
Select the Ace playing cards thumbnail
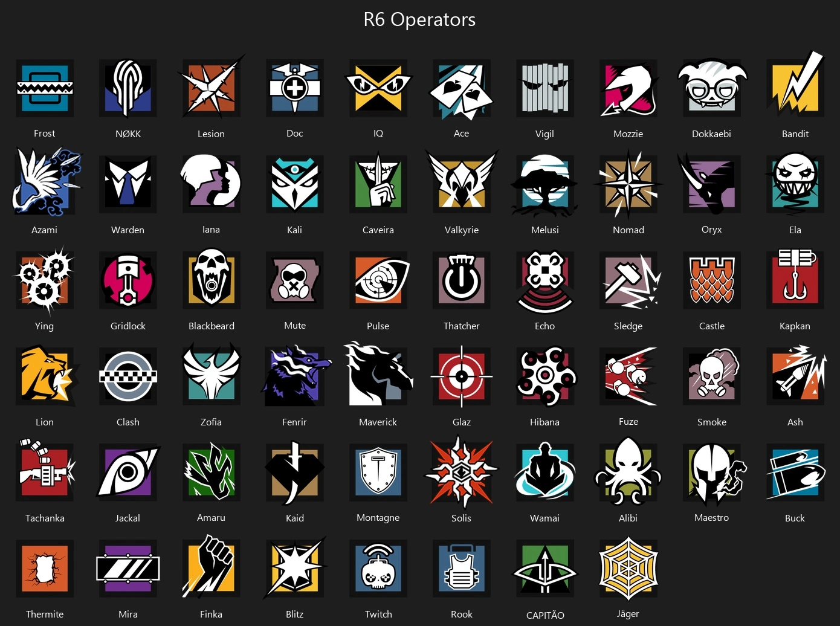point(462,88)
